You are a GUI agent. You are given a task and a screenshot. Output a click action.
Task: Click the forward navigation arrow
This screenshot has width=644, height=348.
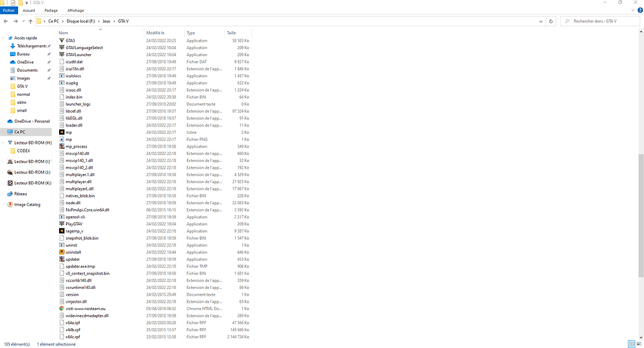point(15,21)
